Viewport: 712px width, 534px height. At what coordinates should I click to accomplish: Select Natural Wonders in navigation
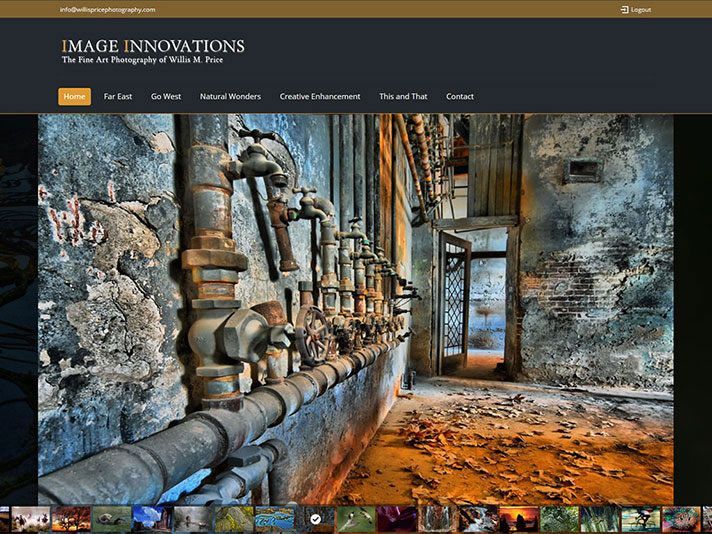click(x=230, y=97)
